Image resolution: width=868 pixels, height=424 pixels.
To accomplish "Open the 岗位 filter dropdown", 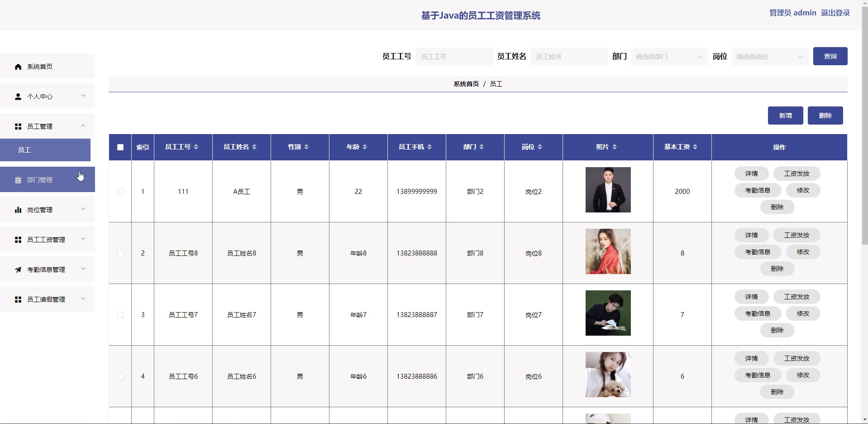I will point(769,57).
